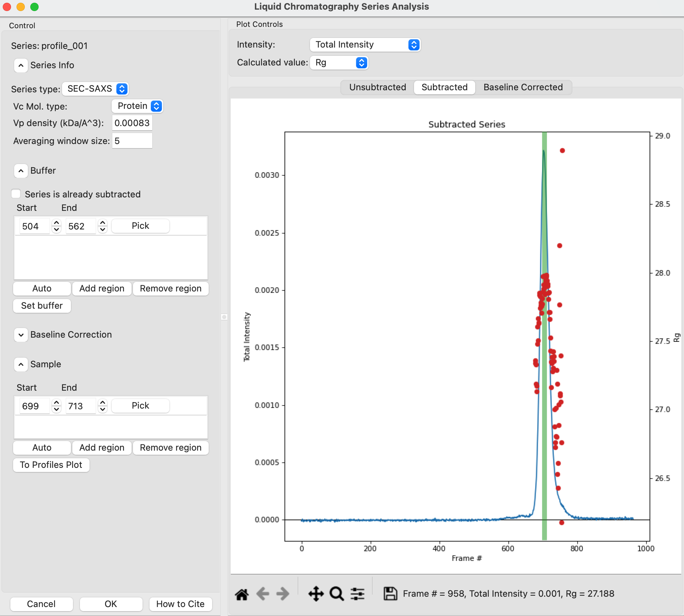Open the Calculated value Rg dropdown
Screen dimensions: 684x616
coord(339,63)
